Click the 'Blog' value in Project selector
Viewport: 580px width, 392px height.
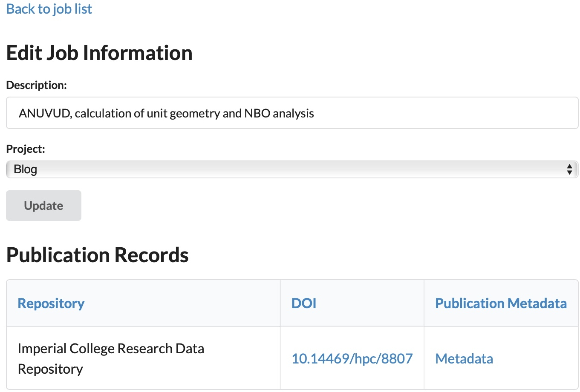[26, 169]
